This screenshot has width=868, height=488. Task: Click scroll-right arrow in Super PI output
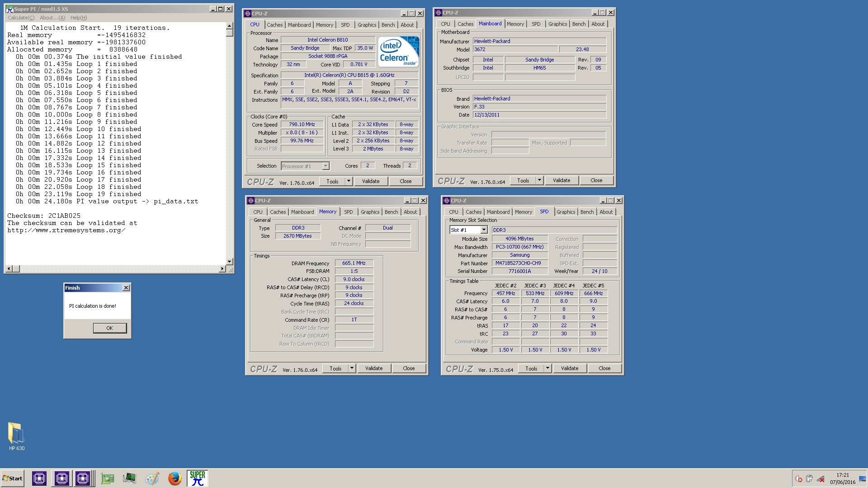[222, 269]
